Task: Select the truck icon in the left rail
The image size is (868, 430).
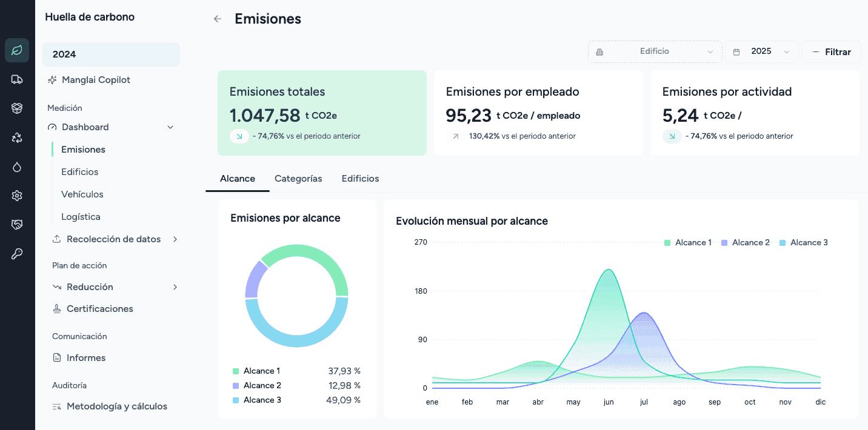Action: coord(17,79)
